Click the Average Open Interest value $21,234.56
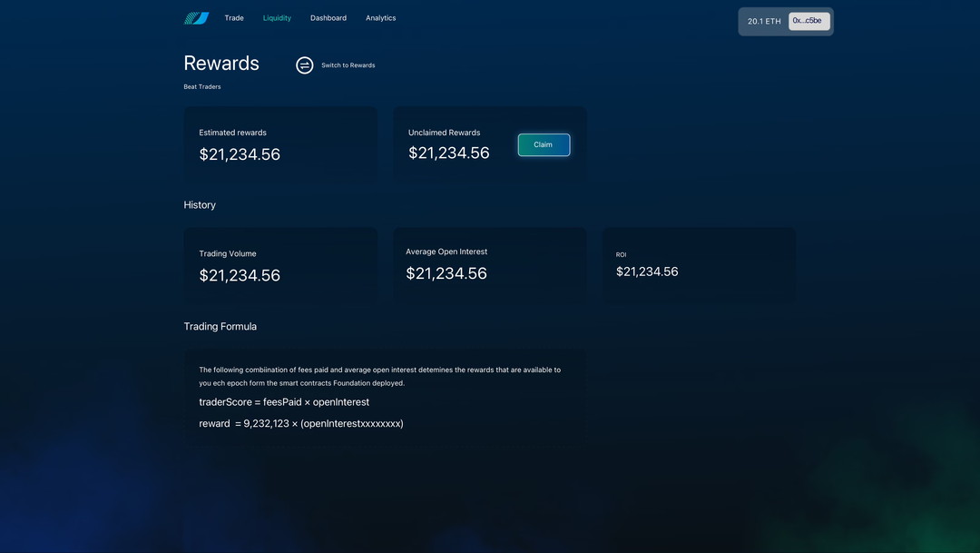 pos(446,273)
